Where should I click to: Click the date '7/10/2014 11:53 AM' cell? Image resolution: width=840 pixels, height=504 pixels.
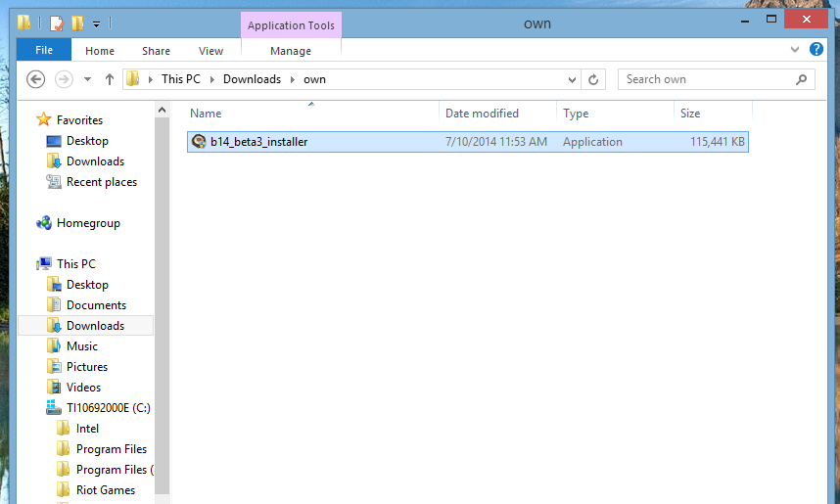pos(496,142)
